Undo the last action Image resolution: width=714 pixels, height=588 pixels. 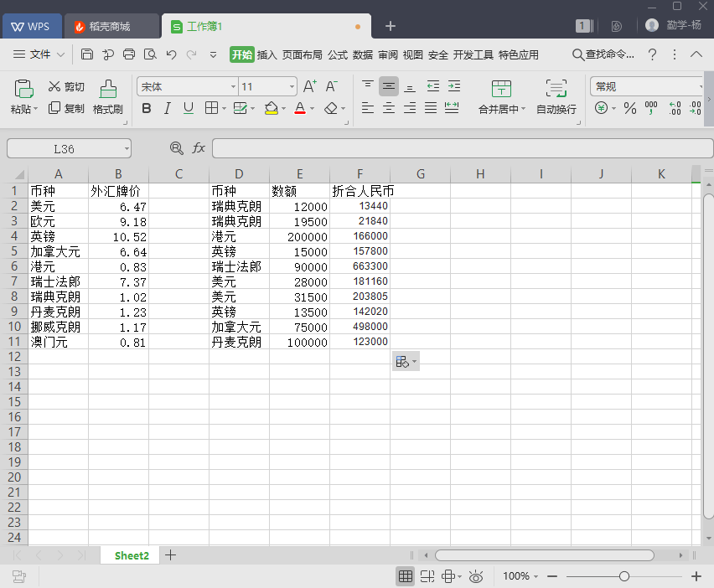(171, 54)
